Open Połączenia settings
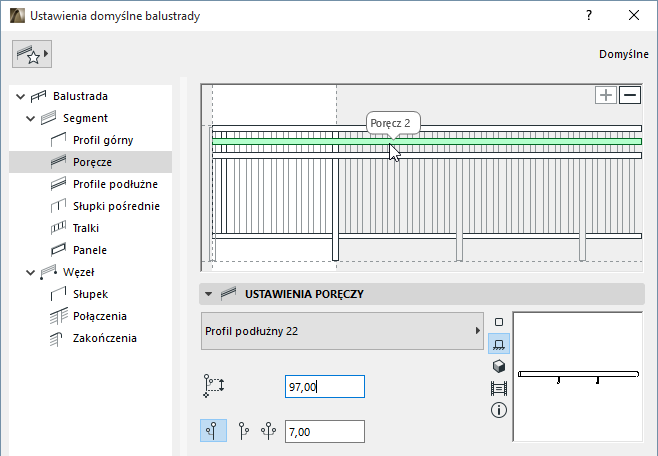This screenshot has height=456, width=658. [x=99, y=316]
